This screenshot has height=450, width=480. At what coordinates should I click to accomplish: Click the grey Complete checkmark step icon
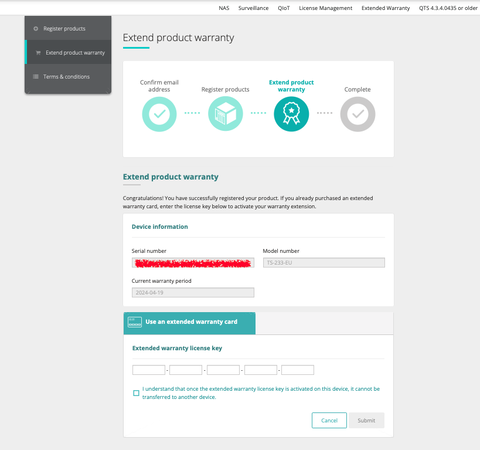coord(358,114)
